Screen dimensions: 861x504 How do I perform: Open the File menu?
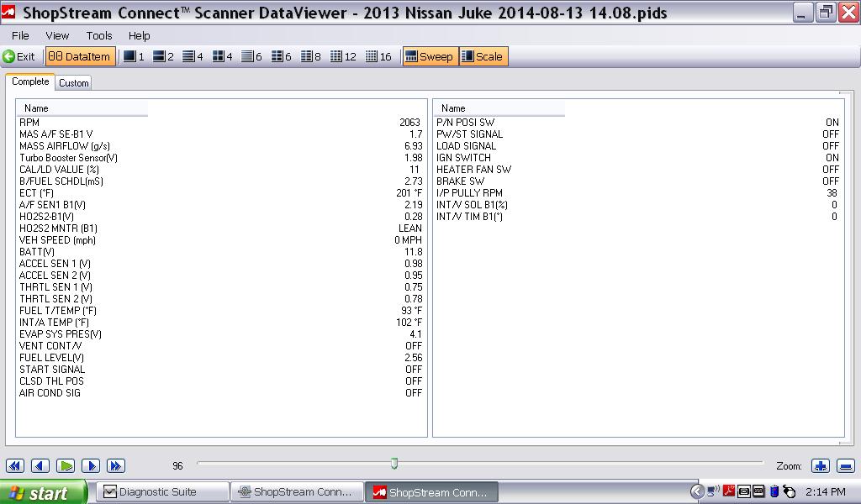pos(20,35)
